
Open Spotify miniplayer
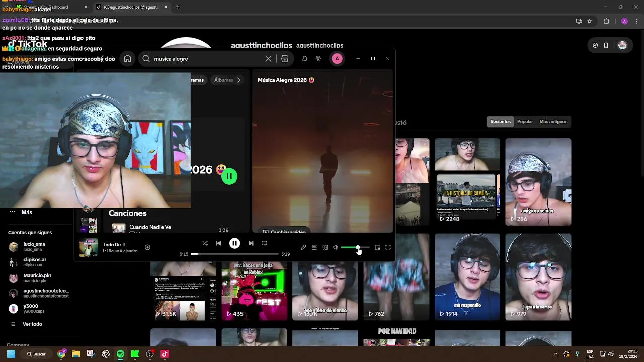point(378,247)
